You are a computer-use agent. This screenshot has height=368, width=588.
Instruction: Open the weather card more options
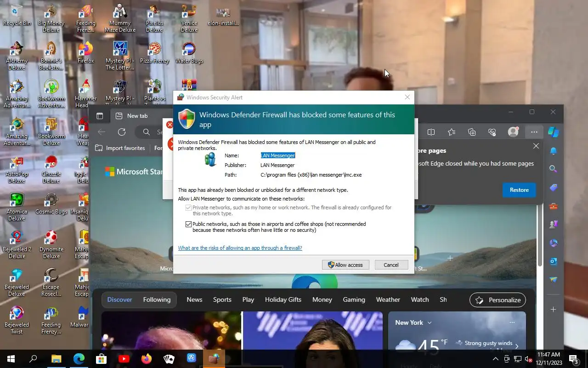point(512,322)
